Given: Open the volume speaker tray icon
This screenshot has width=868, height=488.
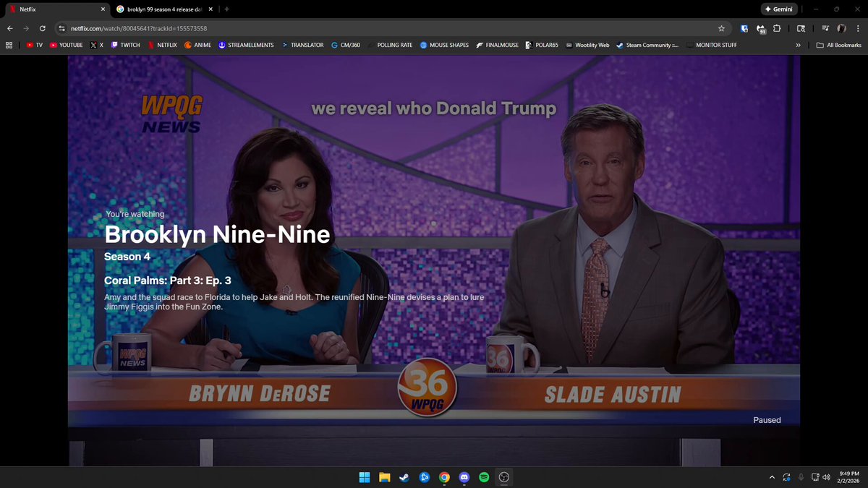Looking at the screenshot, I should tap(826, 477).
